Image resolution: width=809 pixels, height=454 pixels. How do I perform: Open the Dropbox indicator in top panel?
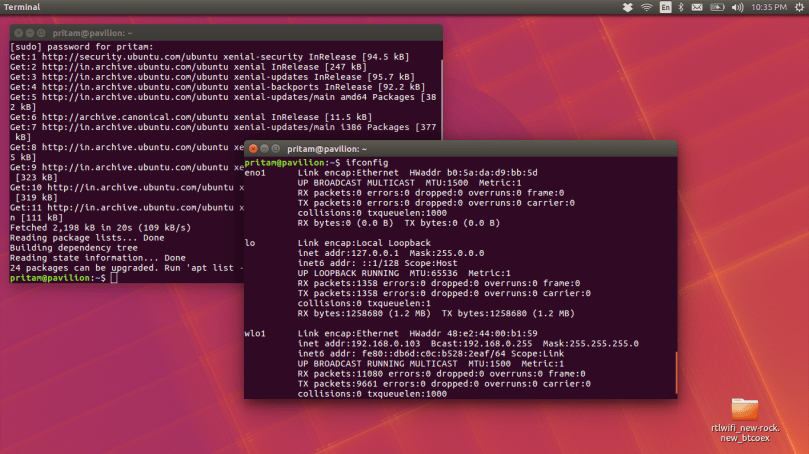(627, 7)
